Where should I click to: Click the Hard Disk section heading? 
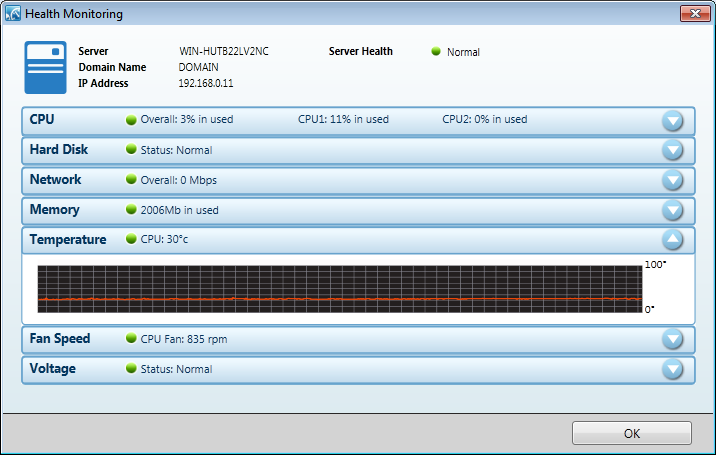pyautogui.click(x=58, y=149)
